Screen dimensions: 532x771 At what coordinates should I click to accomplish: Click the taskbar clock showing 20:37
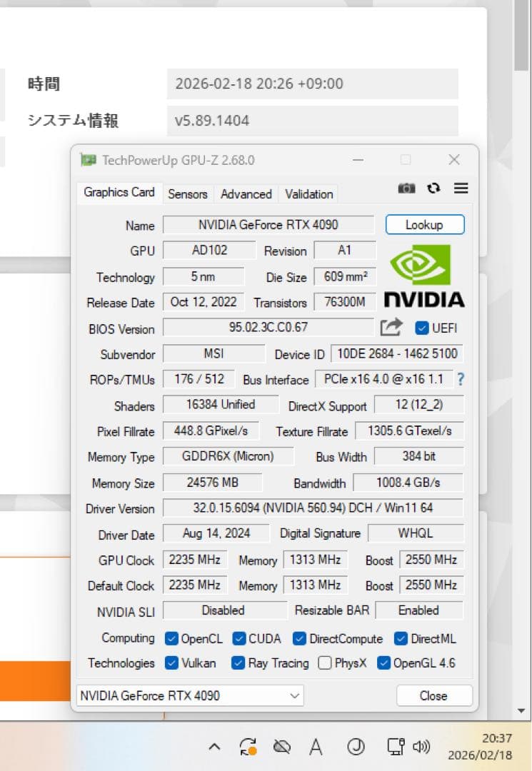[x=480, y=747]
